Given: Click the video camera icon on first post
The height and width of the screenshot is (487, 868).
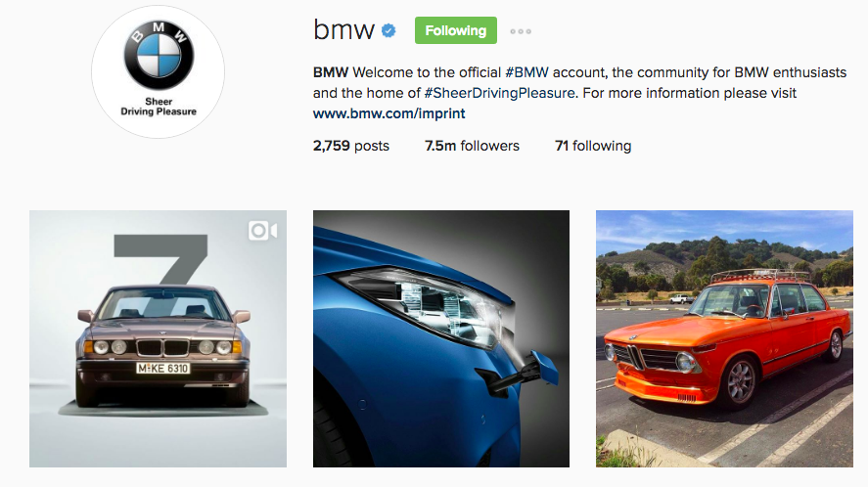Looking at the screenshot, I should 262,230.
